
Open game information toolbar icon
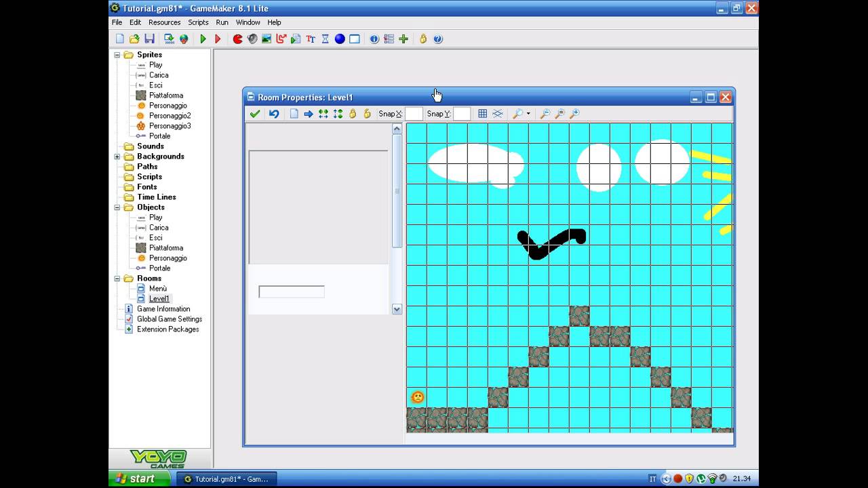(x=374, y=39)
